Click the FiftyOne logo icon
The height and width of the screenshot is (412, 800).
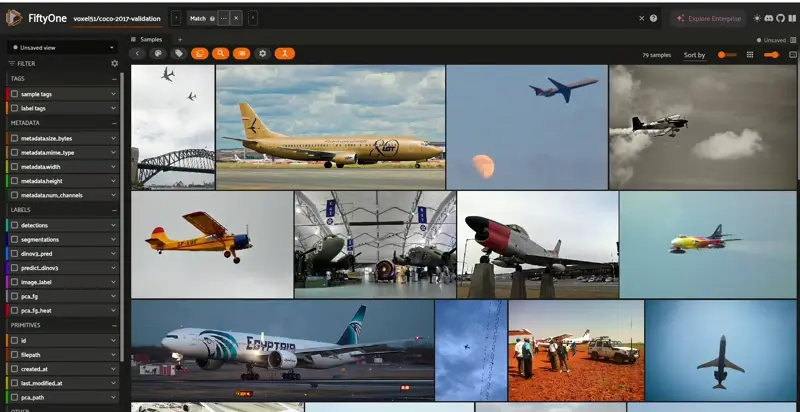point(14,18)
